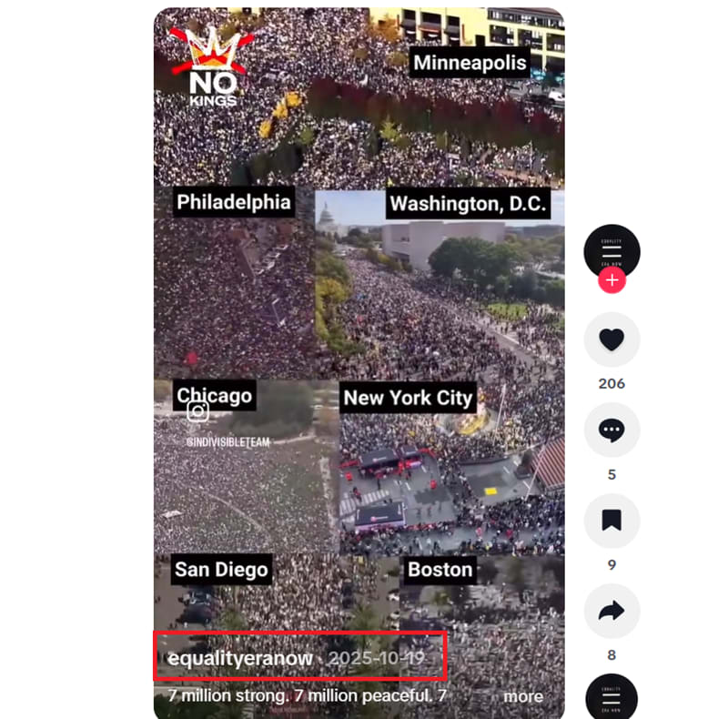Expand the caption with 'more'
The width and height of the screenshot is (728, 719).
tap(523, 696)
